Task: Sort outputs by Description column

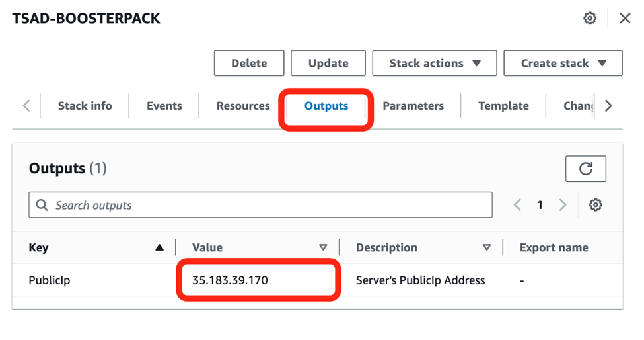Action: pos(486,248)
